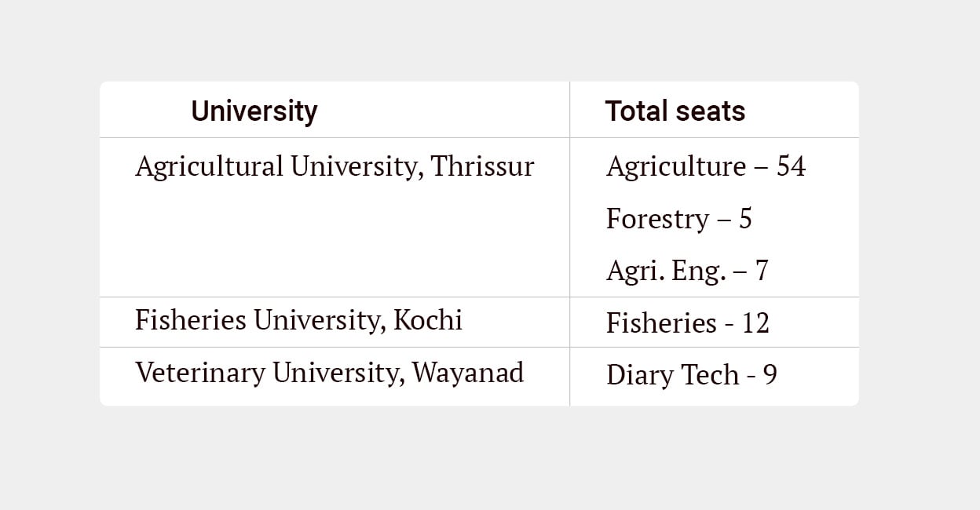Select the number 54 next to Agriculture

point(792,167)
